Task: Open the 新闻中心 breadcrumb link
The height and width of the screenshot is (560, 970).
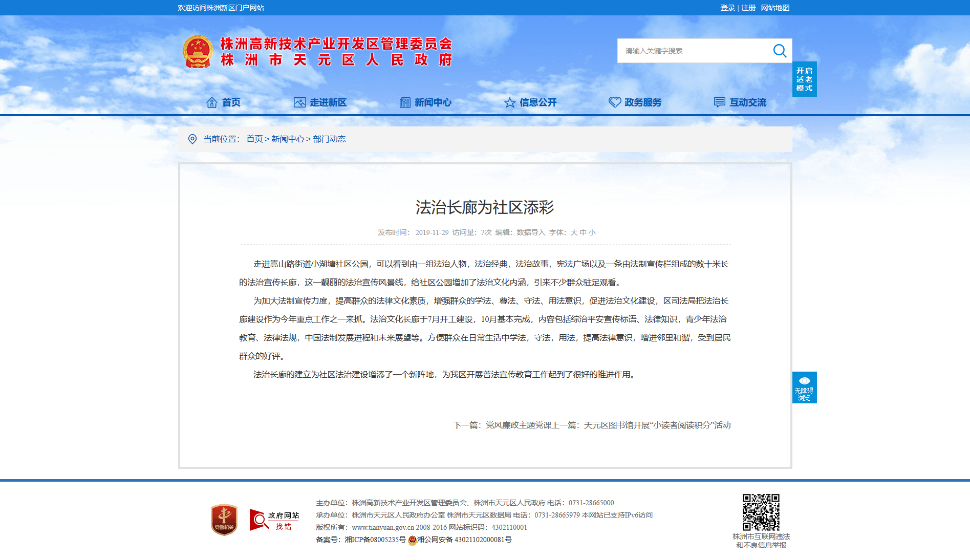Action: (288, 139)
